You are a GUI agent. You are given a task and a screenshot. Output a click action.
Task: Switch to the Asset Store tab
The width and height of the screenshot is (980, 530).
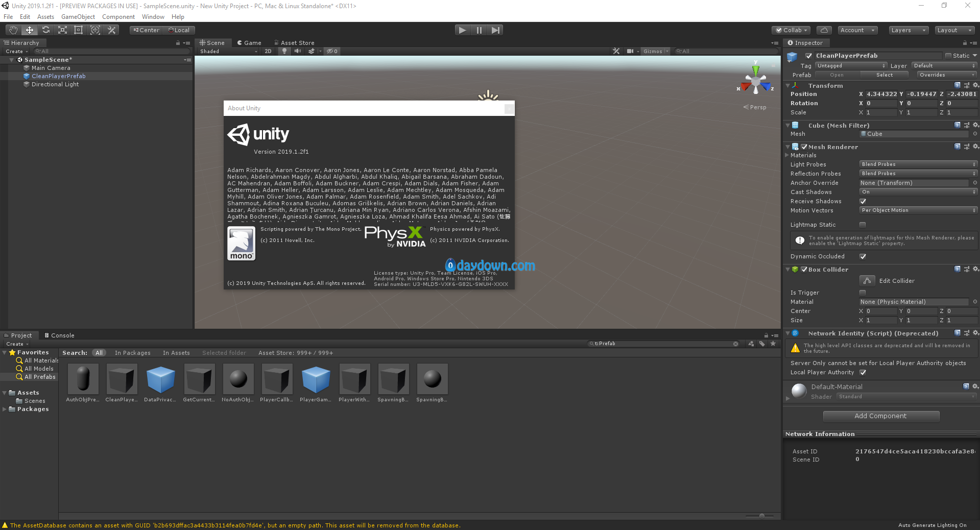tap(294, 43)
